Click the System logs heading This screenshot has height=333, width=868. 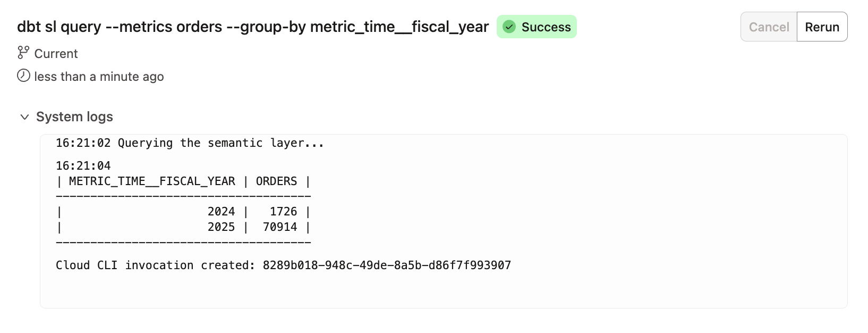(x=74, y=116)
